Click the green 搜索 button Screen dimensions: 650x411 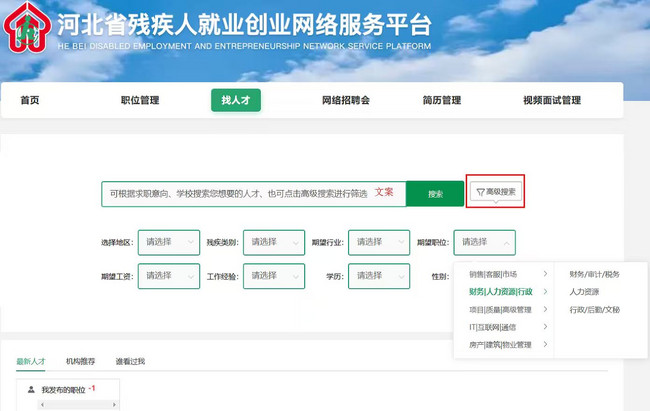[435, 194]
